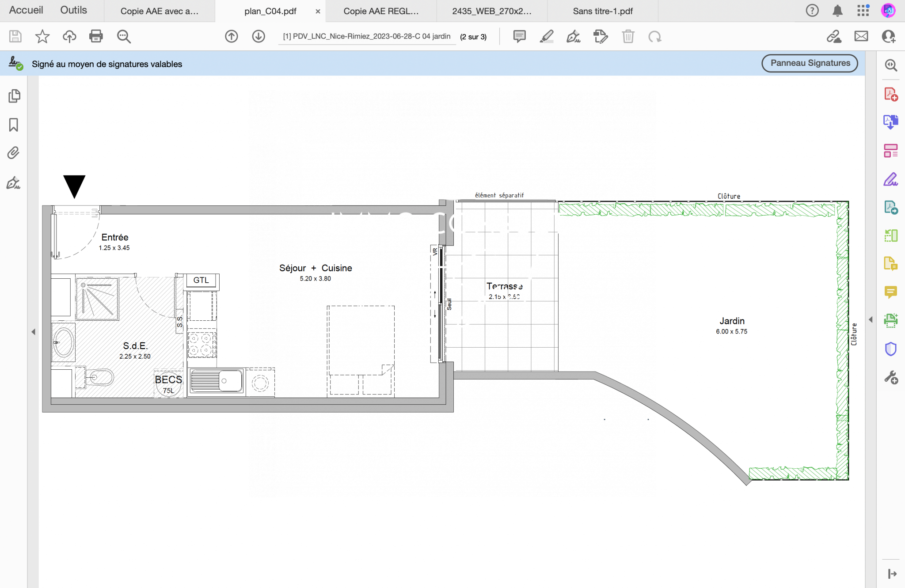
Task: Open Protect shield tool
Action: [891, 349]
